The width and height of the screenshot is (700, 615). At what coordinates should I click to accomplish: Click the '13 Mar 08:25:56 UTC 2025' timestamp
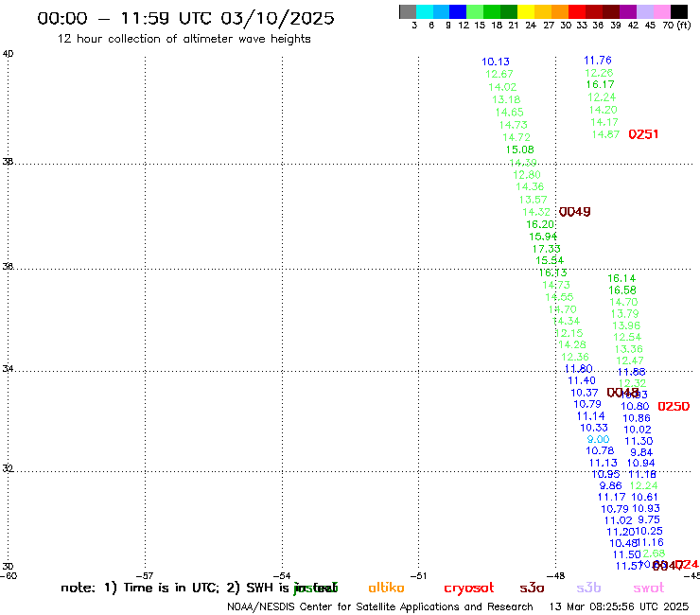[619, 607]
